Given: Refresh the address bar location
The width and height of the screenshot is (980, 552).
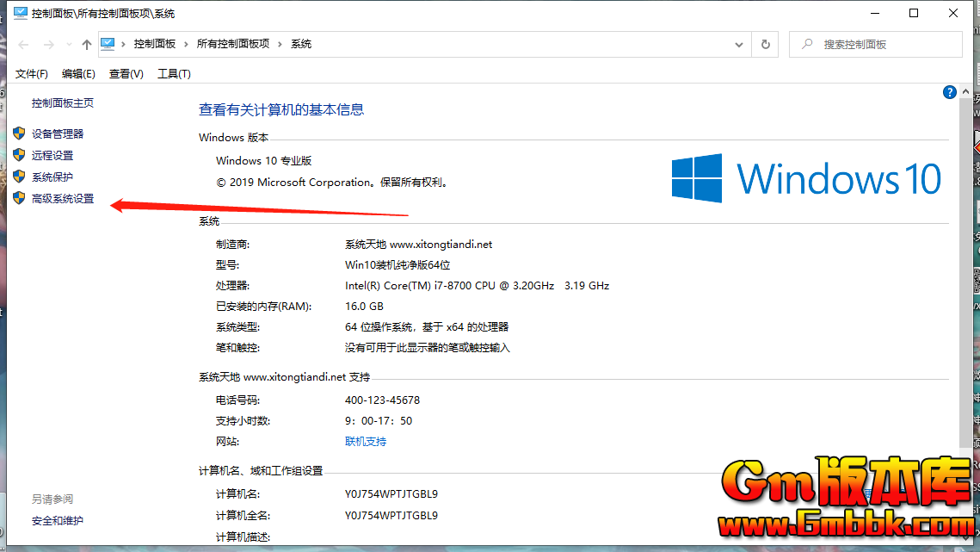Looking at the screenshot, I should [765, 45].
